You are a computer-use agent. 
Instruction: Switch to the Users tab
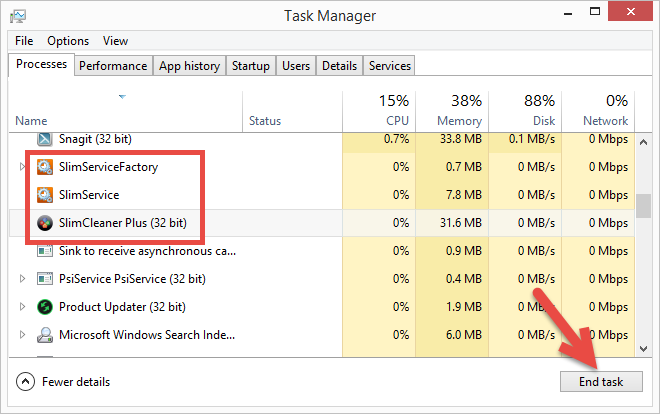pyautogui.click(x=296, y=66)
